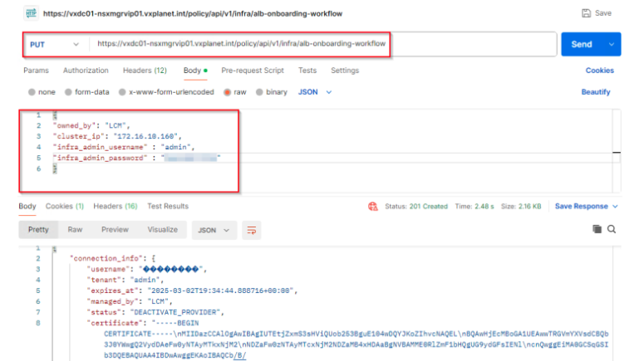Switch to the Authorization tab

coord(86,71)
